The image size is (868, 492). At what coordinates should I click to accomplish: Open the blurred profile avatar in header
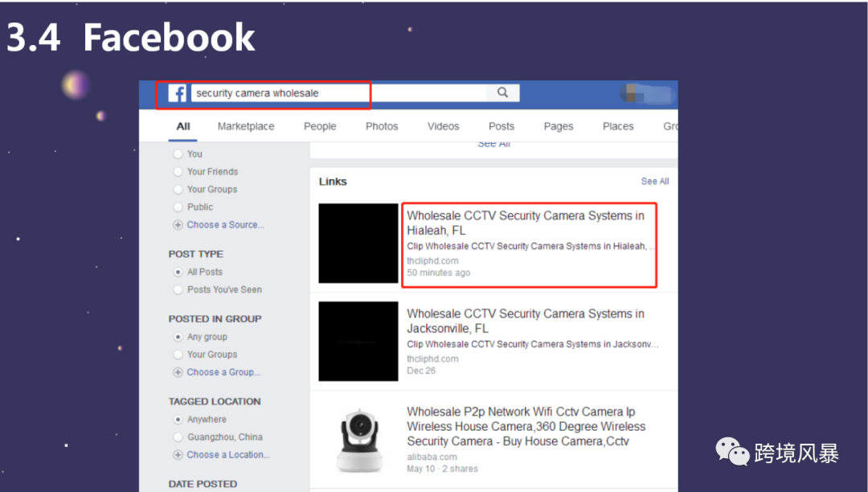pos(631,92)
